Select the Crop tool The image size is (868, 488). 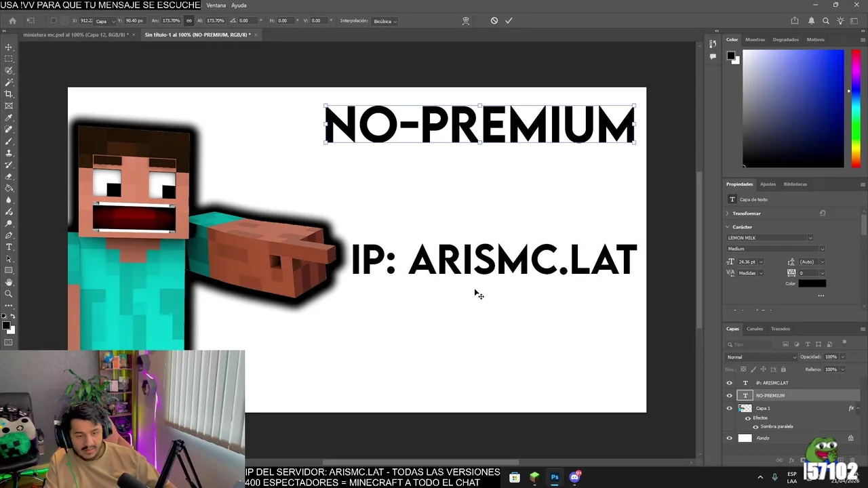tap(9, 94)
